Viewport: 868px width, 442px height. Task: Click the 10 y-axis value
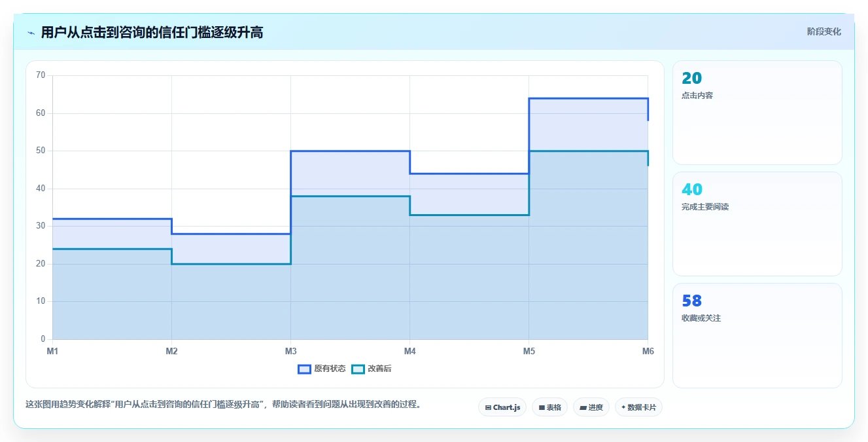pos(41,301)
